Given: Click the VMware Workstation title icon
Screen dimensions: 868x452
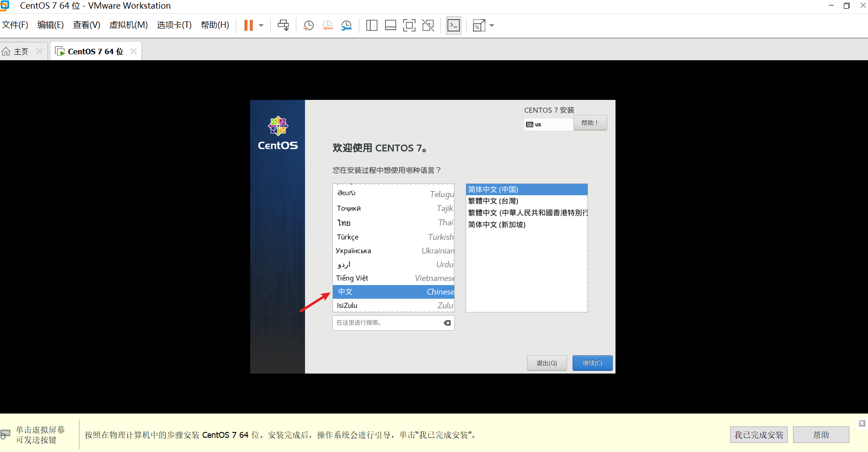Looking at the screenshot, I should (x=5, y=5).
